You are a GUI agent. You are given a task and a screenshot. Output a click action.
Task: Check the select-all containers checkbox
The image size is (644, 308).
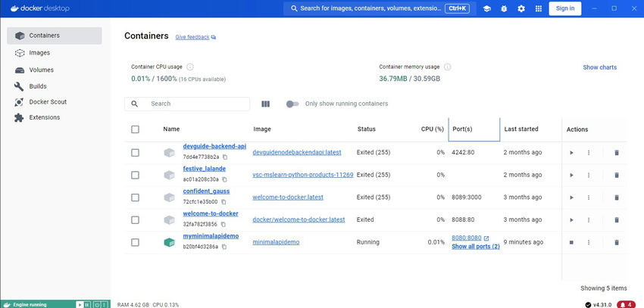point(135,129)
